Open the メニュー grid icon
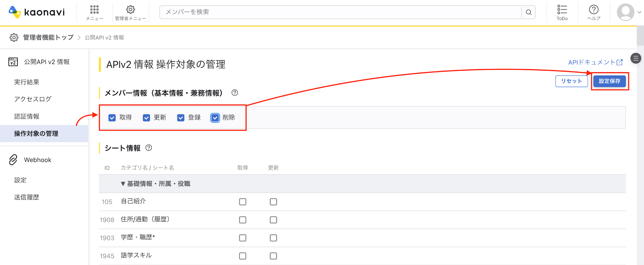644x265 pixels. point(94,10)
